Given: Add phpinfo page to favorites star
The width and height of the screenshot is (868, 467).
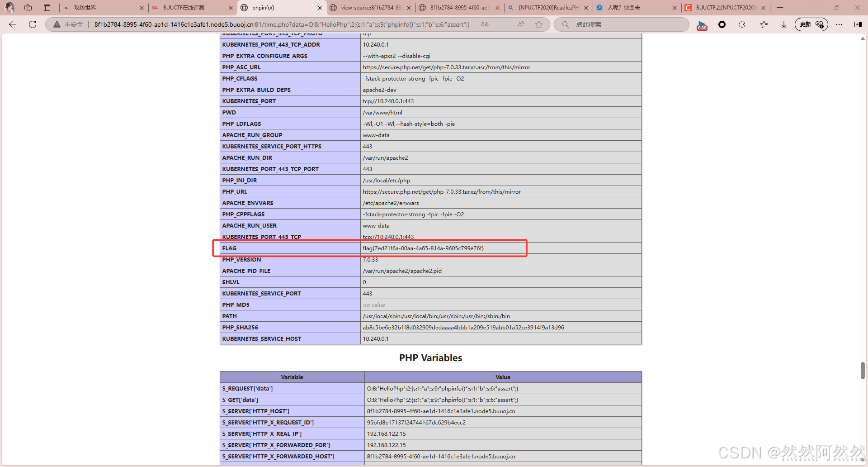Looking at the screenshot, I should pos(539,24).
